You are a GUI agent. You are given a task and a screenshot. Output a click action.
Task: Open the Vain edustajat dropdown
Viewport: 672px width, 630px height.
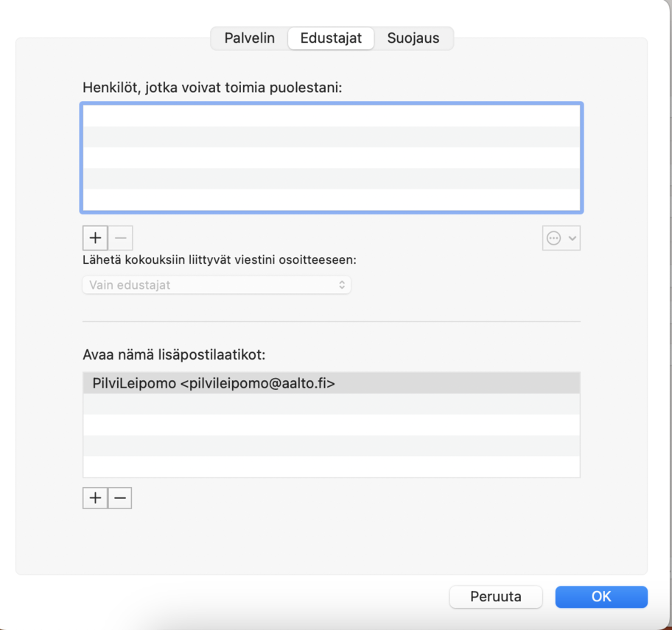[217, 284]
